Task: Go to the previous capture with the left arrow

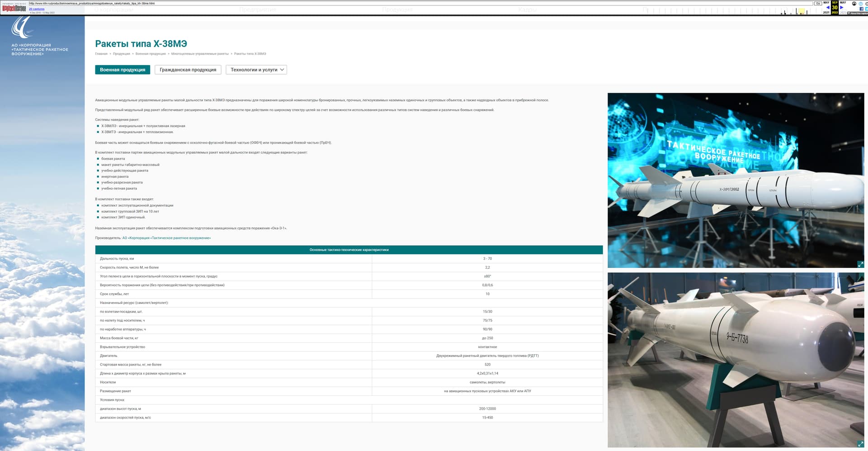Action: pyautogui.click(x=827, y=8)
